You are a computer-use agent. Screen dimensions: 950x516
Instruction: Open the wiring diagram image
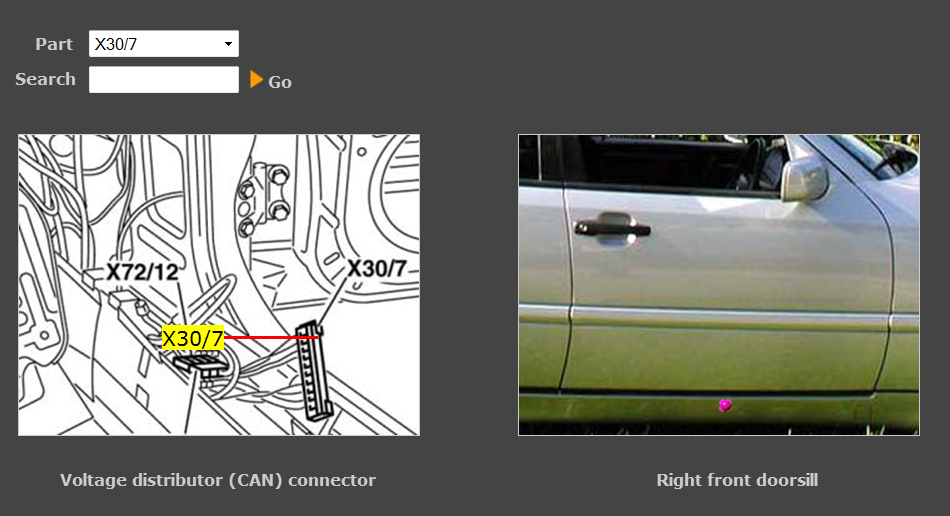(219, 285)
